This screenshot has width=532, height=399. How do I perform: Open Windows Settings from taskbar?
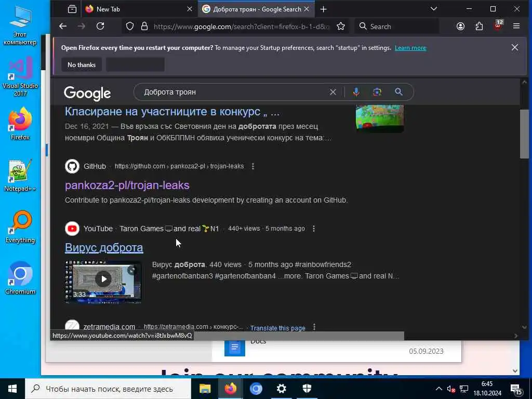281,389
